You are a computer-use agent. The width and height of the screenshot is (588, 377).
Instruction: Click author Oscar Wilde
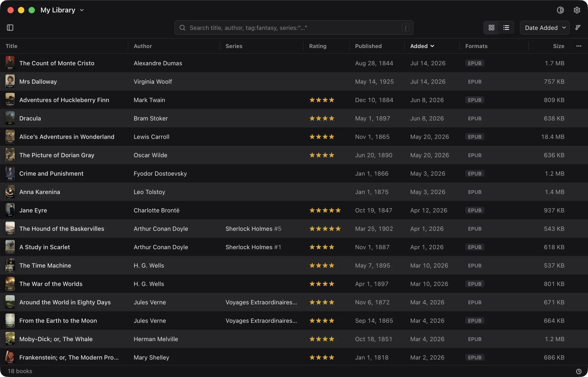coord(150,155)
